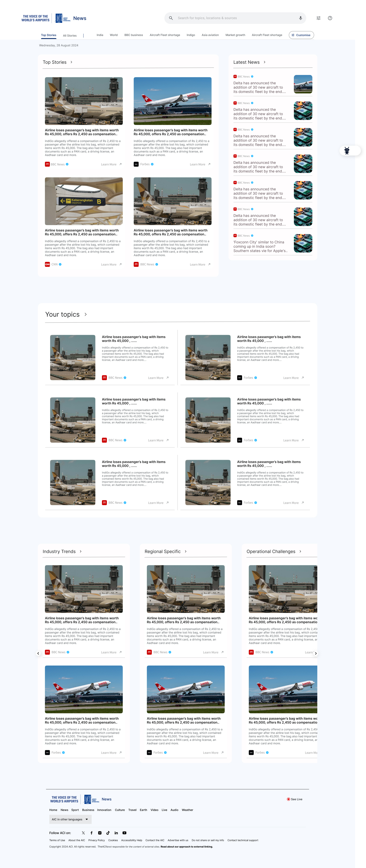The image size is (366, 868).
Task: Click the search magnifier icon
Action: [x=171, y=18]
